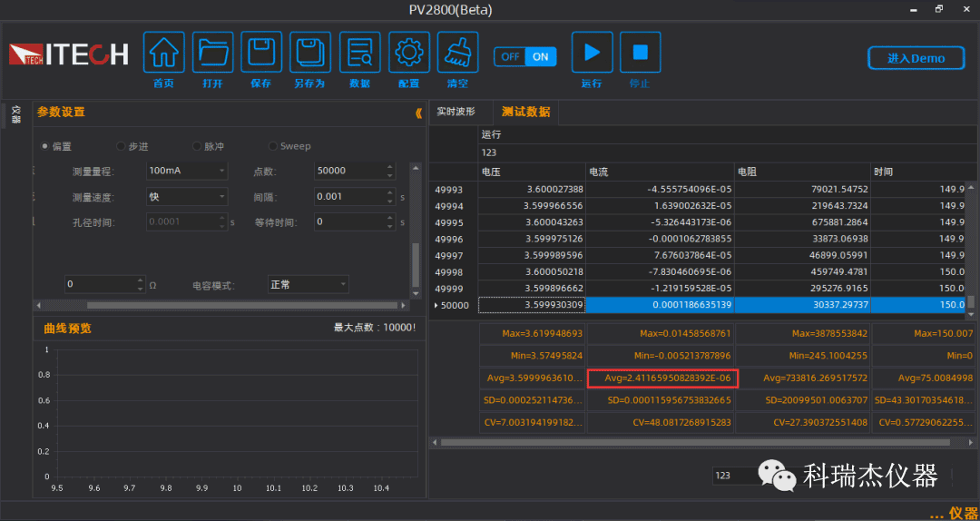The width and height of the screenshot is (980, 521).
Task: Increase 等待时间 value with up stepper arrow
Action: (x=390, y=218)
